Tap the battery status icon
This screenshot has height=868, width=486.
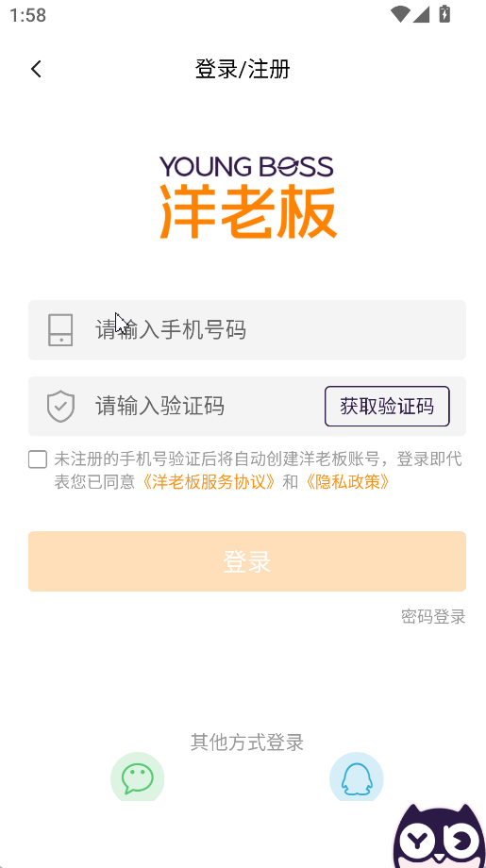[x=444, y=14]
